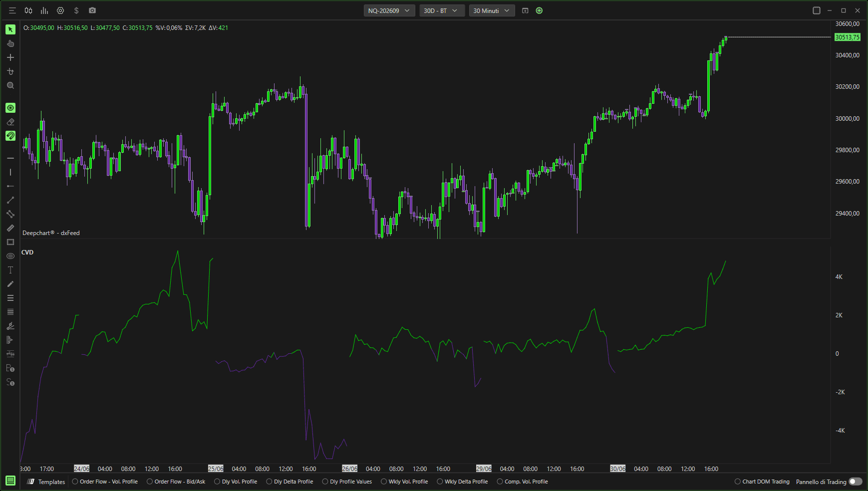Screen dimensions: 868x491
Task: Take a chart screenshot with camera icon
Action: click(x=92, y=10)
